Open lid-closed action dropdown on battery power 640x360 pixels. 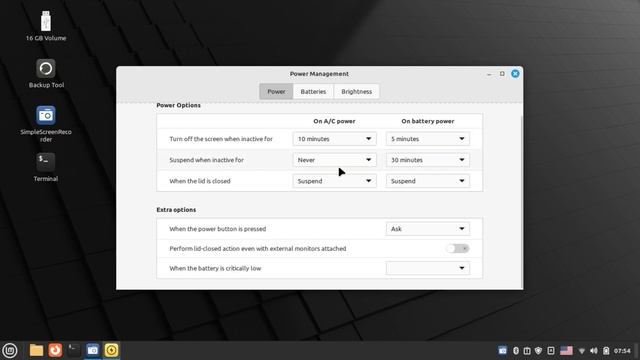click(427, 181)
